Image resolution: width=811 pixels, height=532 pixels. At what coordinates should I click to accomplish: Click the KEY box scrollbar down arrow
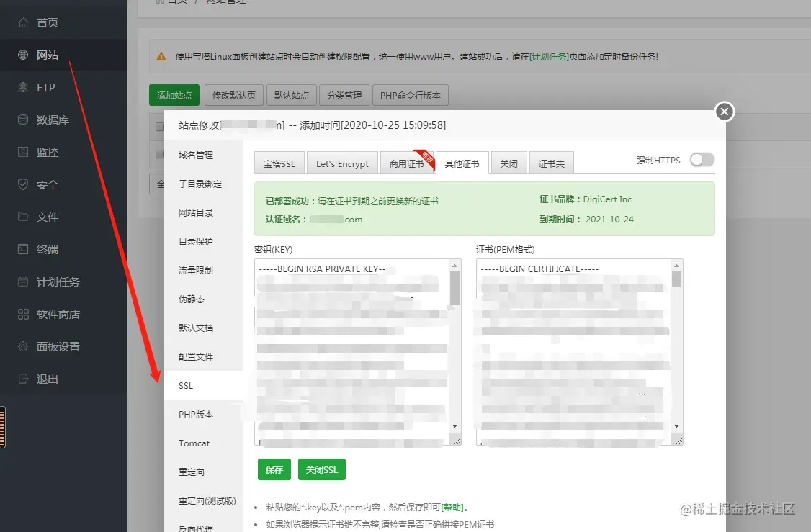point(454,426)
